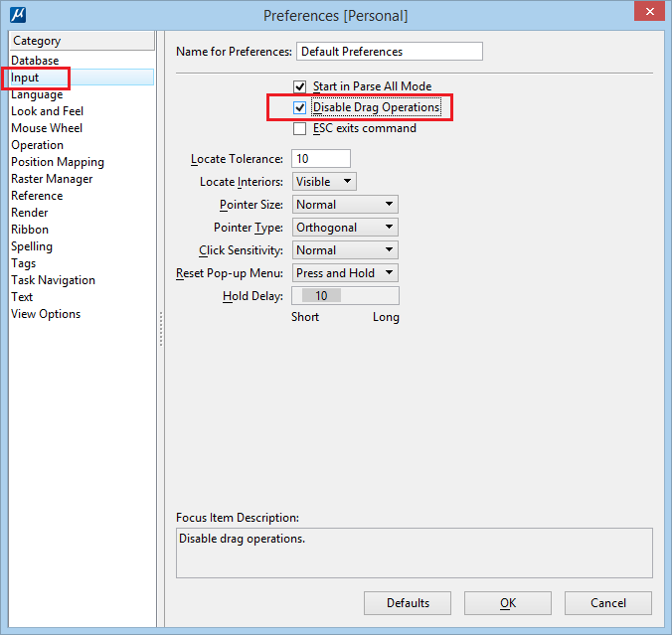Toggle Start in Parse All Mode checkbox
This screenshot has height=635, width=672.
pyautogui.click(x=299, y=86)
